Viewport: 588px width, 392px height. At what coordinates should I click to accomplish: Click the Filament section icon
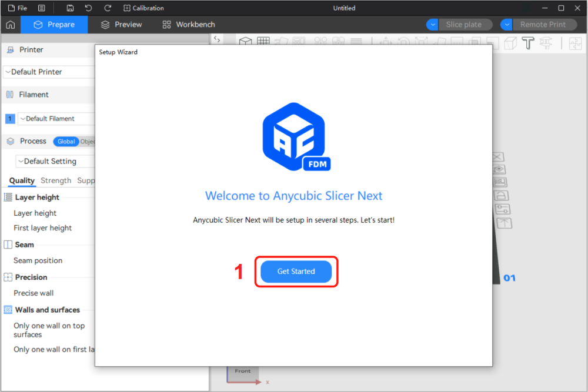[x=10, y=95]
